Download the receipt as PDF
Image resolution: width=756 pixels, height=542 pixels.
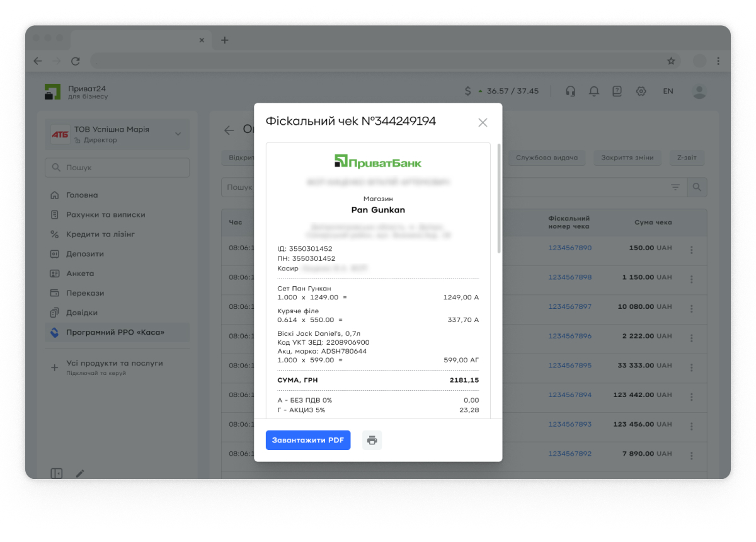tap(307, 440)
